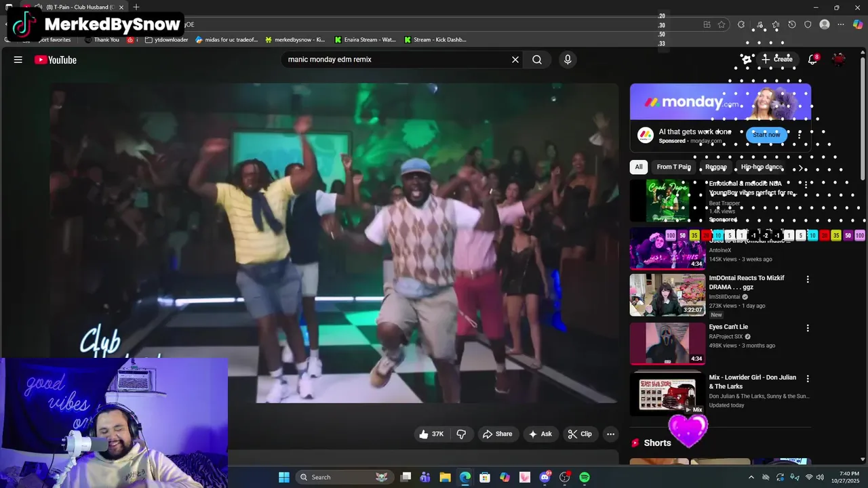Open more actions menu below the video
The height and width of the screenshot is (488, 868).
click(610, 434)
